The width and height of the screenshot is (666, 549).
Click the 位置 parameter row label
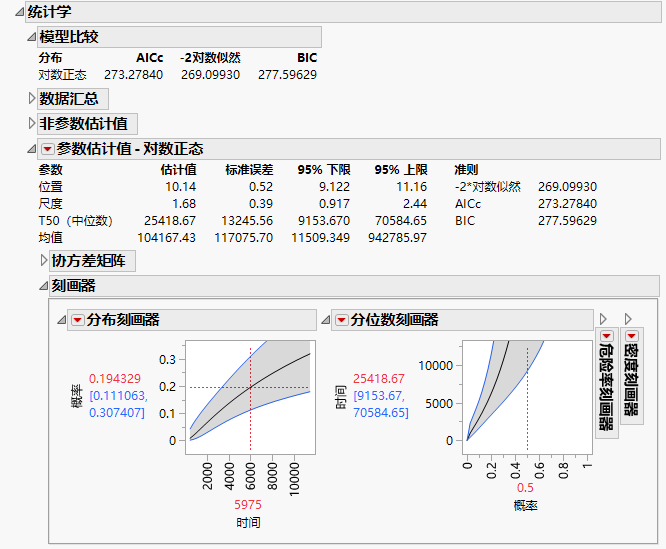click(51, 187)
